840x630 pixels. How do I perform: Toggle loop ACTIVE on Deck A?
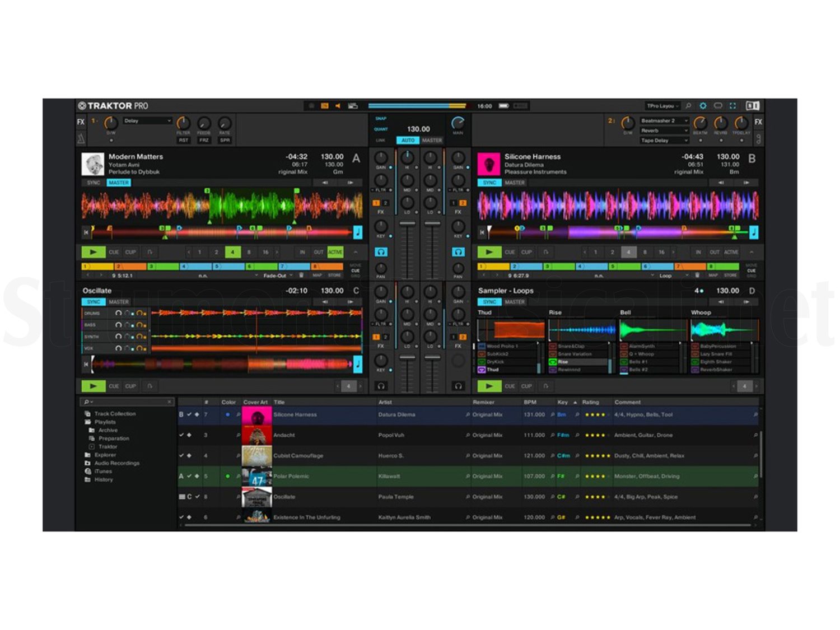click(x=335, y=252)
